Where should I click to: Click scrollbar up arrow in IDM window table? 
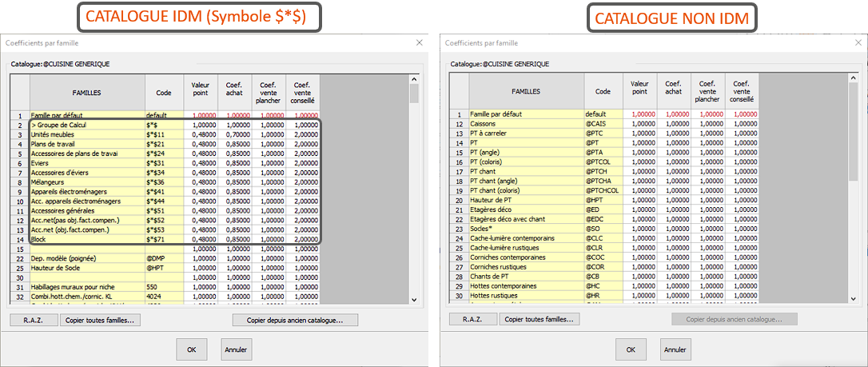click(x=414, y=79)
